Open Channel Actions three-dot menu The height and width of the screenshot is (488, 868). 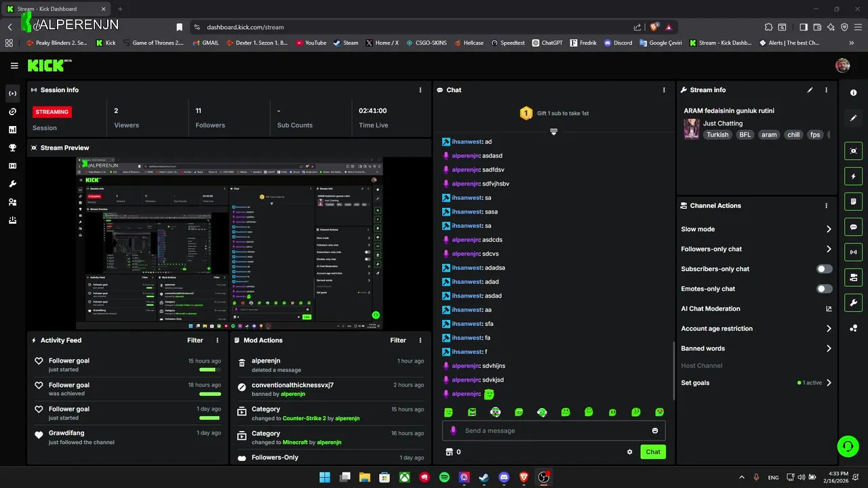pyautogui.click(x=826, y=205)
